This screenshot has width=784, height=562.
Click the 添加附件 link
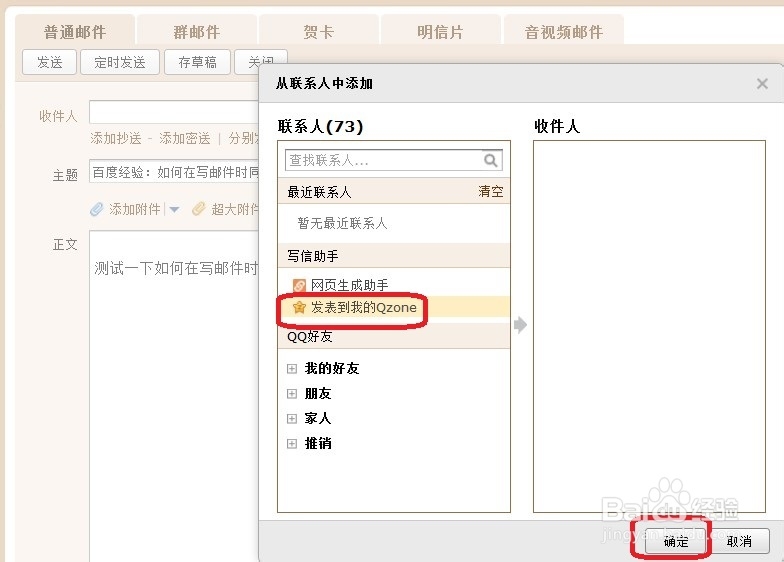pos(135,209)
